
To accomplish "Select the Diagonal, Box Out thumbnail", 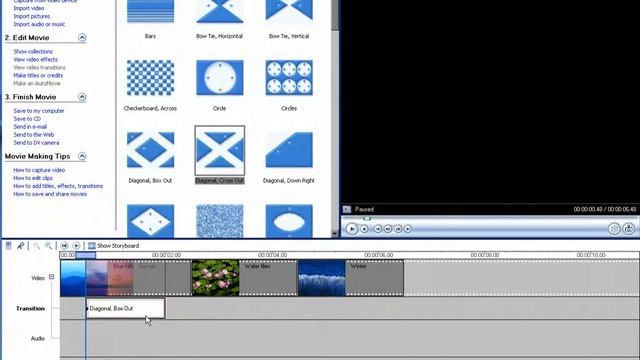I will 150,150.
